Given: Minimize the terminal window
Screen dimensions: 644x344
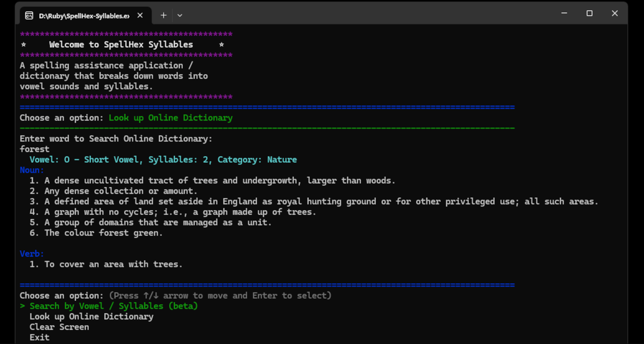Looking at the screenshot, I should 564,13.
